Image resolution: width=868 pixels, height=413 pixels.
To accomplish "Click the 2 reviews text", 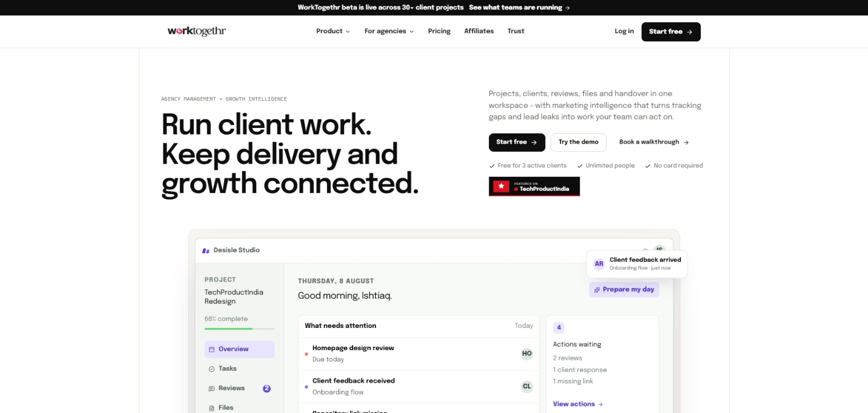I will pos(567,358).
